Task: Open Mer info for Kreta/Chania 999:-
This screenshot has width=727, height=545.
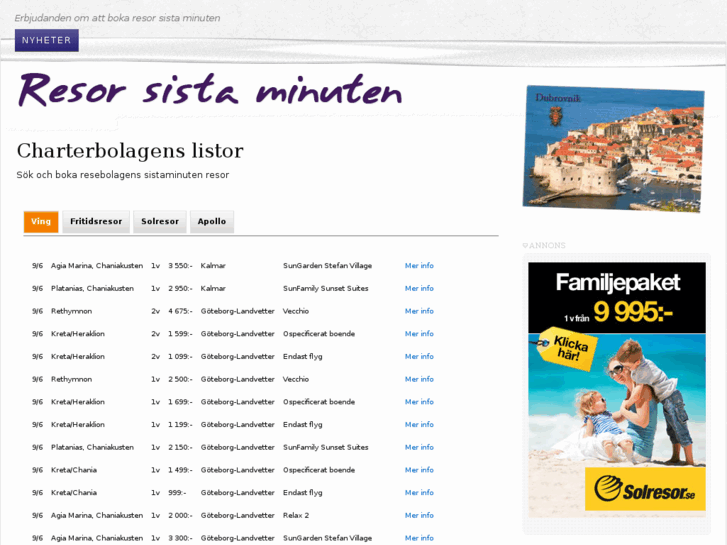Action: tap(419, 493)
